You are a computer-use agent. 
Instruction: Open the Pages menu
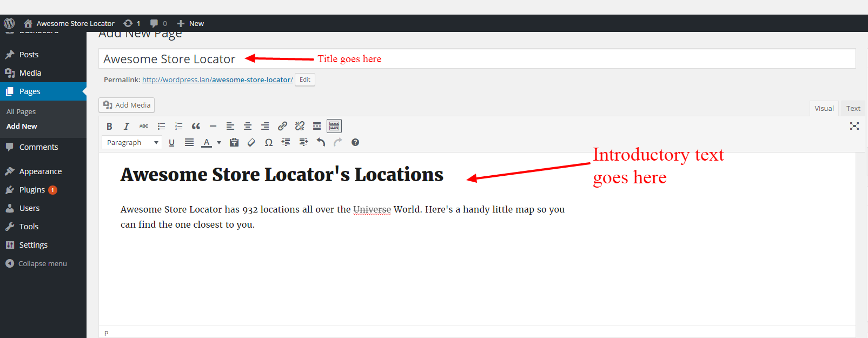[43, 91]
